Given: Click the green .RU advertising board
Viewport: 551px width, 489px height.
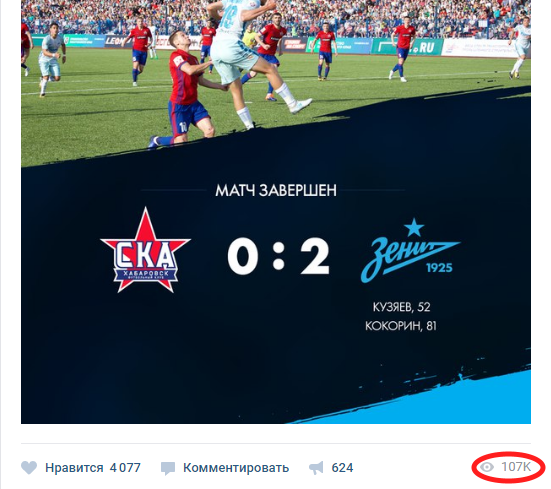Looking at the screenshot, I should tap(407, 47).
